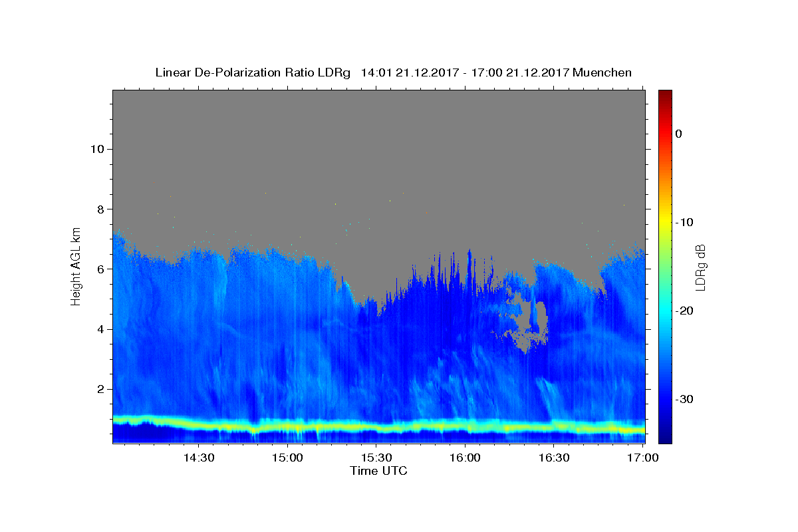798x532 pixels.
Task: Click the -10 colorbar label
Action: pos(684,222)
